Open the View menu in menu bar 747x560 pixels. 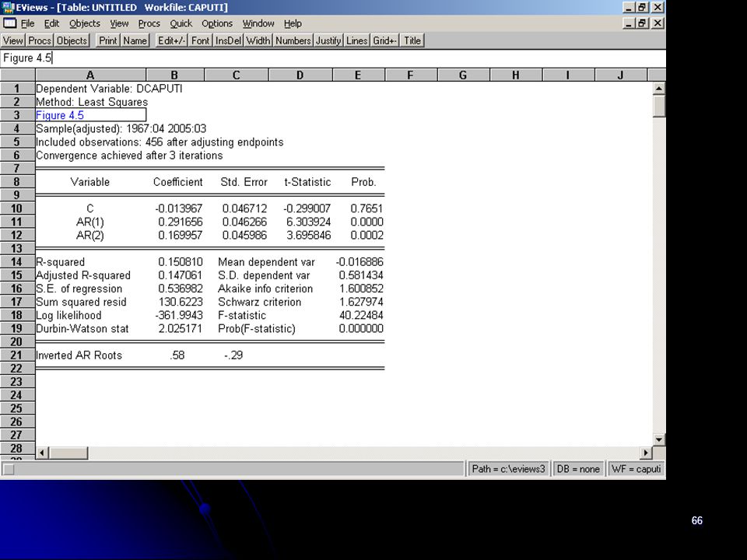pos(119,23)
